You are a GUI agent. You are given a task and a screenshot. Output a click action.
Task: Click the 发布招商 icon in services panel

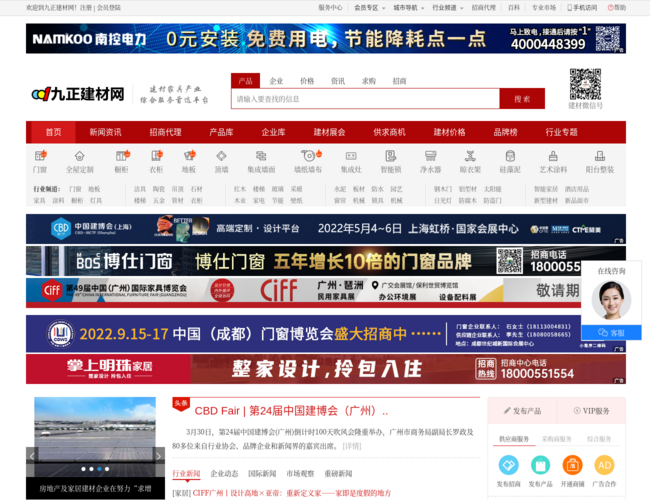click(508, 466)
